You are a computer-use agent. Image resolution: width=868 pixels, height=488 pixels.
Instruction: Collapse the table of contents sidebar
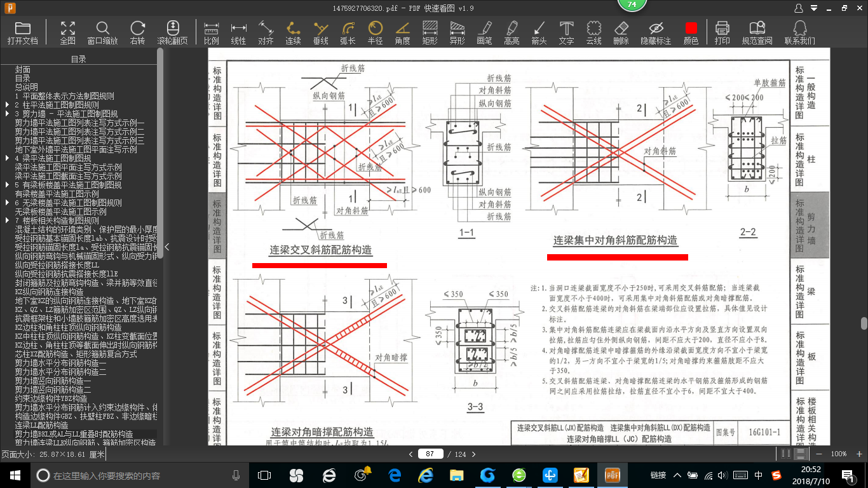tap(166, 247)
